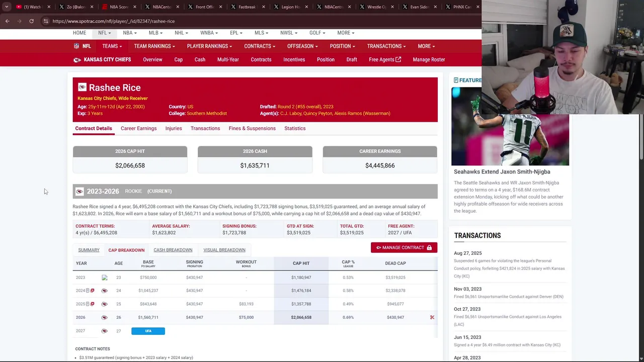Click Chiefs logo next to Rashee Rice name
644x362 pixels.
[82, 87]
